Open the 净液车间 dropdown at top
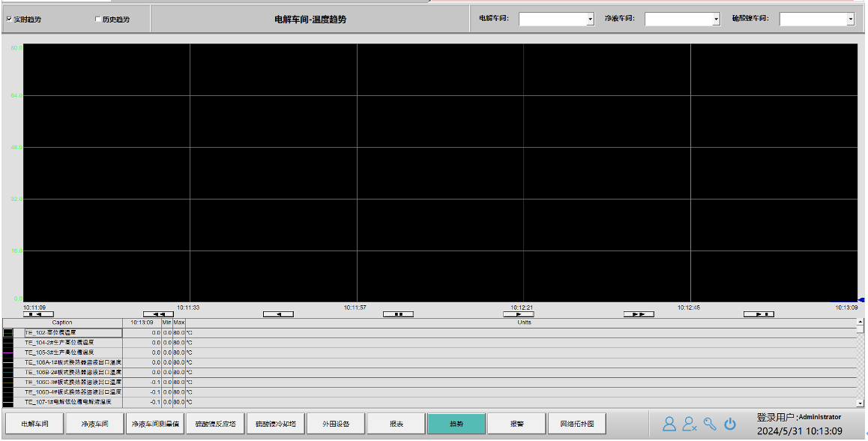Screen dimensions: 868x441 (x=716, y=19)
